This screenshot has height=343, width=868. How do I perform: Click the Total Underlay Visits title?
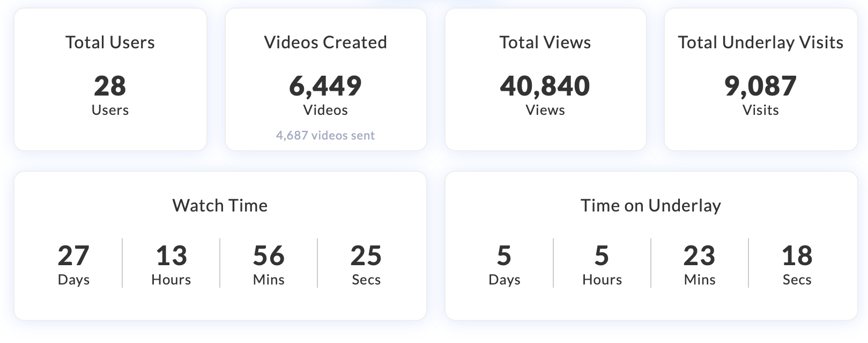pyautogui.click(x=760, y=42)
